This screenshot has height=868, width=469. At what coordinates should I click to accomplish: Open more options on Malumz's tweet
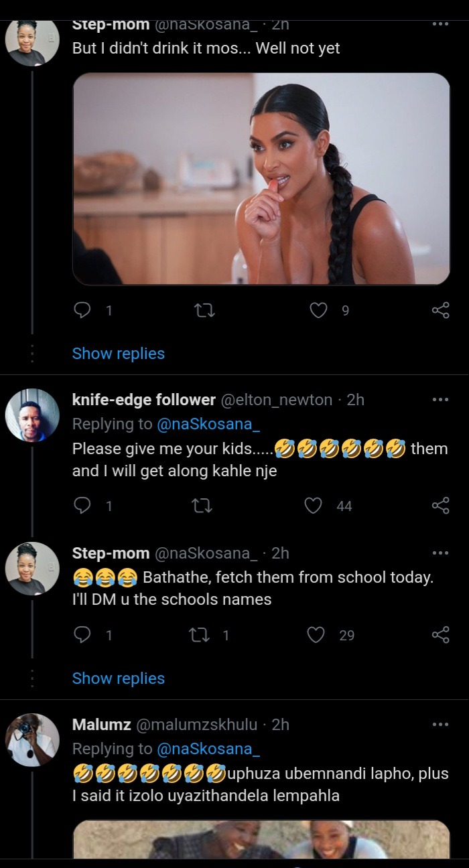440,724
